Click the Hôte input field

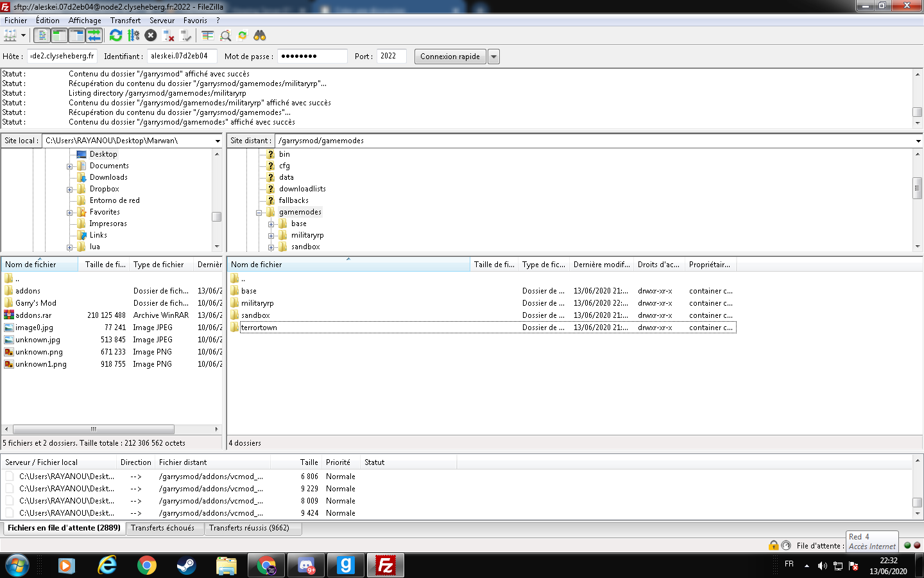[62, 56]
